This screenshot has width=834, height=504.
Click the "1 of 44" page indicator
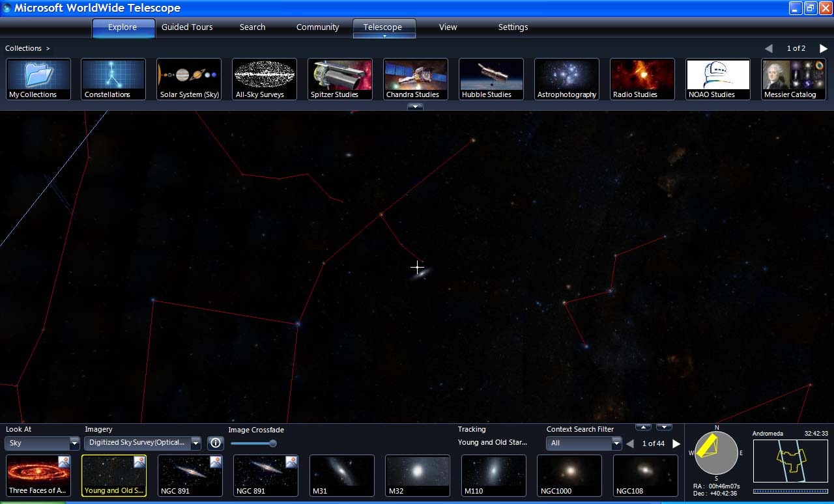coord(654,443)
